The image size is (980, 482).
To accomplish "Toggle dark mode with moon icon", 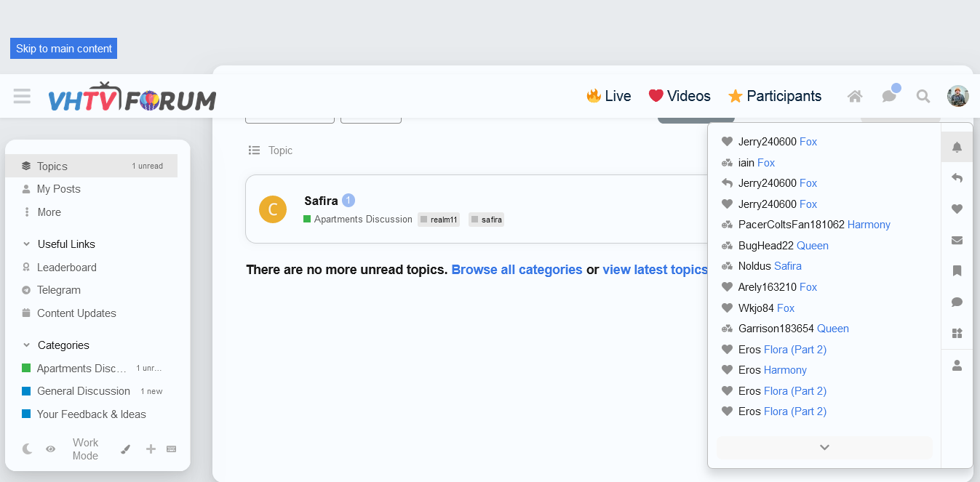I will (x=28, y=449).
